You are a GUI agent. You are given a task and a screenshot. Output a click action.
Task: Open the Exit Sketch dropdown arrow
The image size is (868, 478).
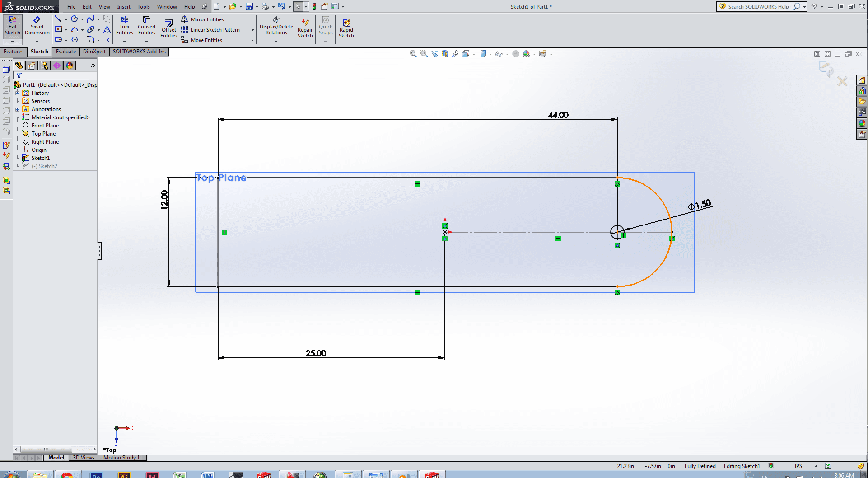point(13,42)
